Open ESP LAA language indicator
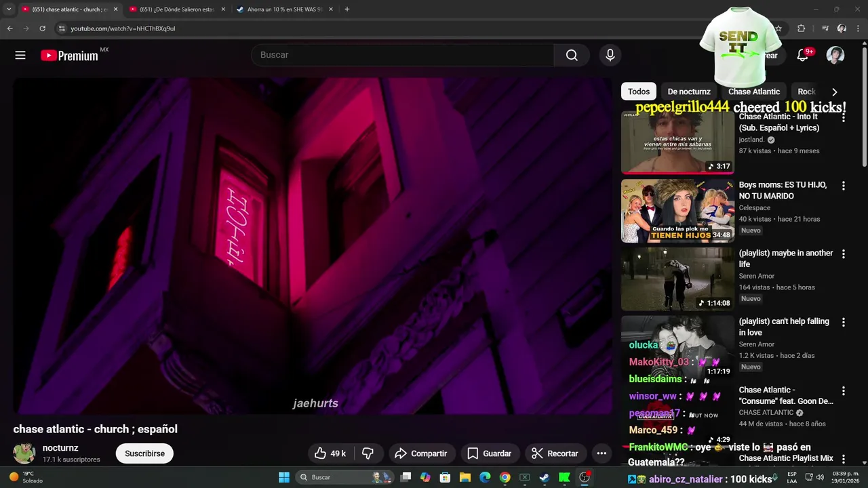Viewport: 868px width, 488px height. 792,477
